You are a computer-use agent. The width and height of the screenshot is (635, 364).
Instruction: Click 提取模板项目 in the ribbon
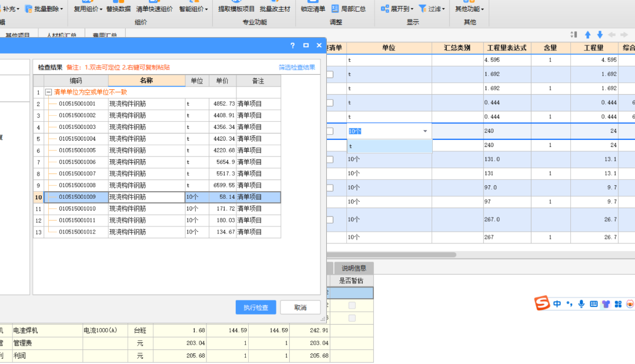[236, 8]
